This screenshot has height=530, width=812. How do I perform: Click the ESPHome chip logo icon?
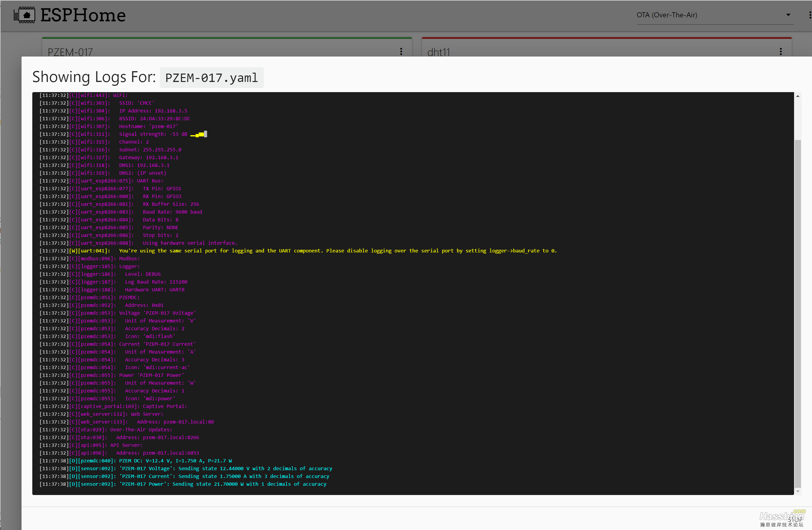[24, 15]
